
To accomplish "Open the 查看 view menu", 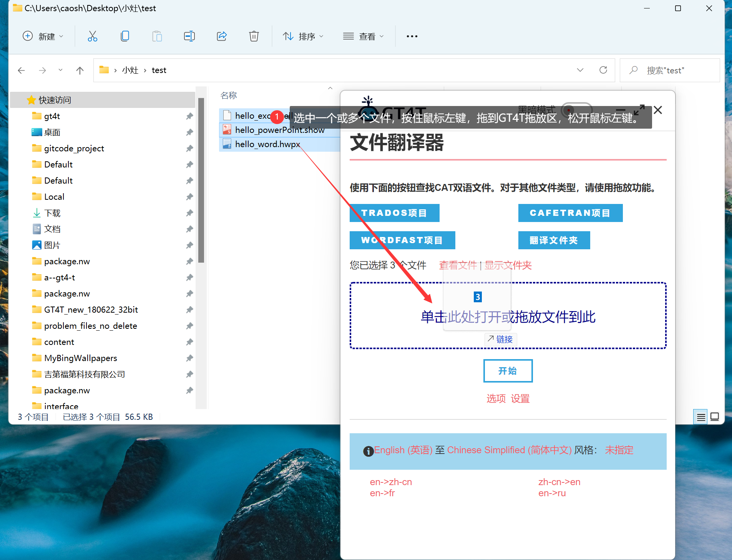I will click(x=363, y=36).
